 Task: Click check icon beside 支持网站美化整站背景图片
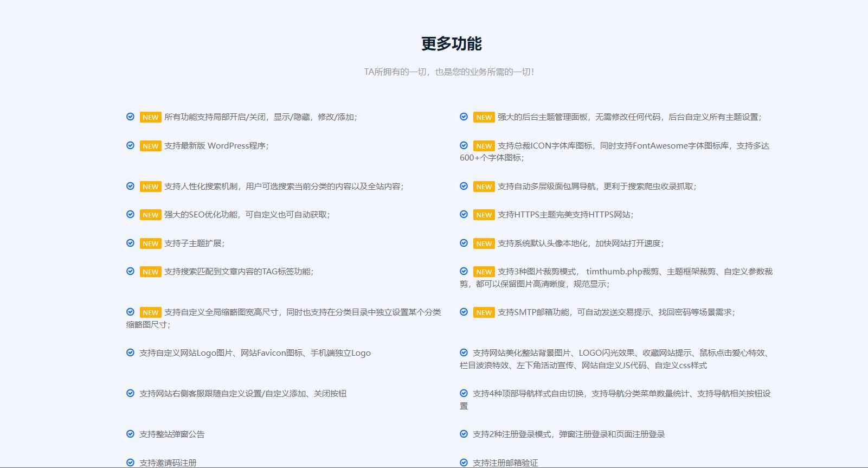tap(464, 352)
